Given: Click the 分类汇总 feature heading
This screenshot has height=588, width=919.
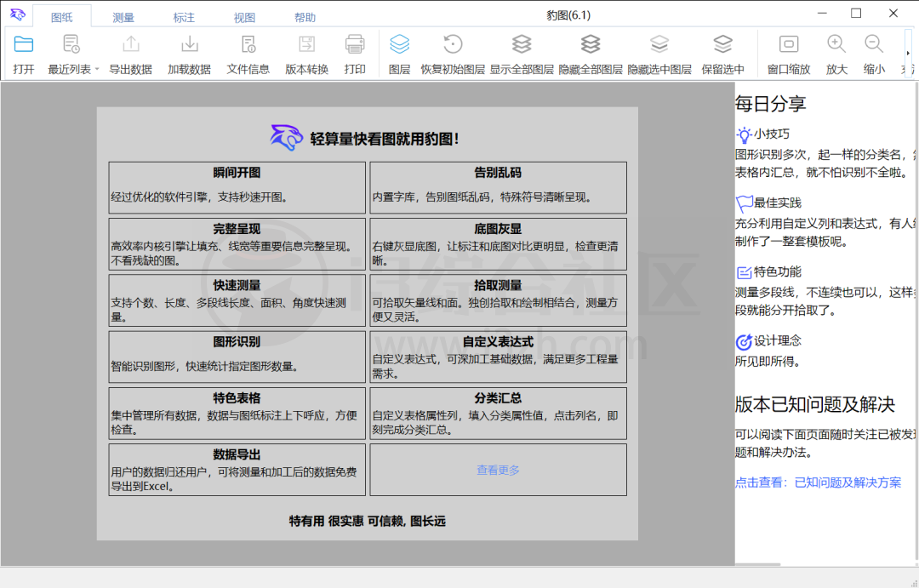Looking at the screenshot, I should tap(498, 398).
